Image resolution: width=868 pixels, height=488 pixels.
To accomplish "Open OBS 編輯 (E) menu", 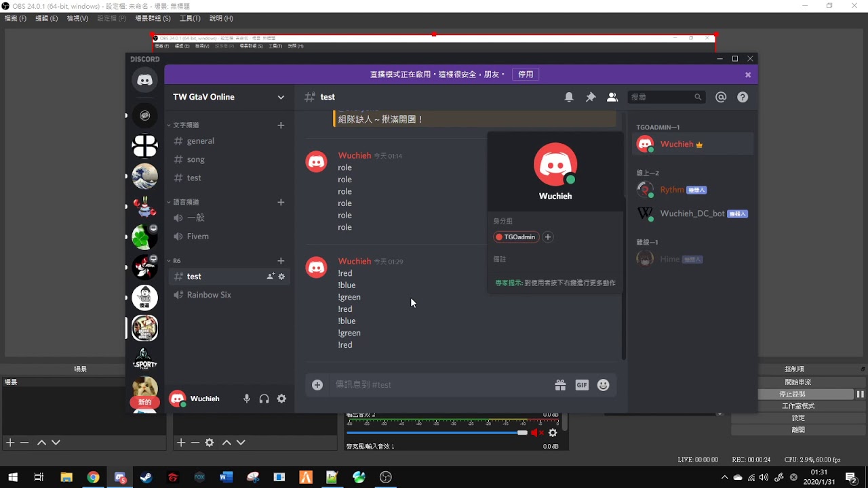I will 47,18.
